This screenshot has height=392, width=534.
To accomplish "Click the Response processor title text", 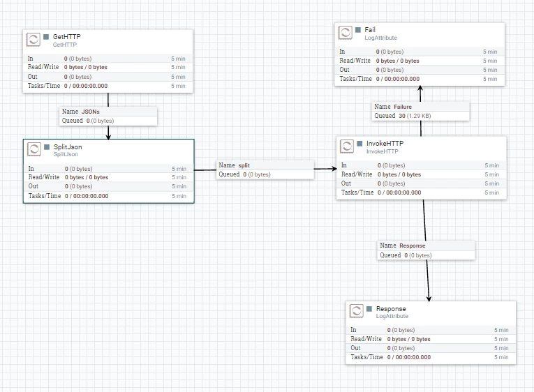I will pos(391,308).
